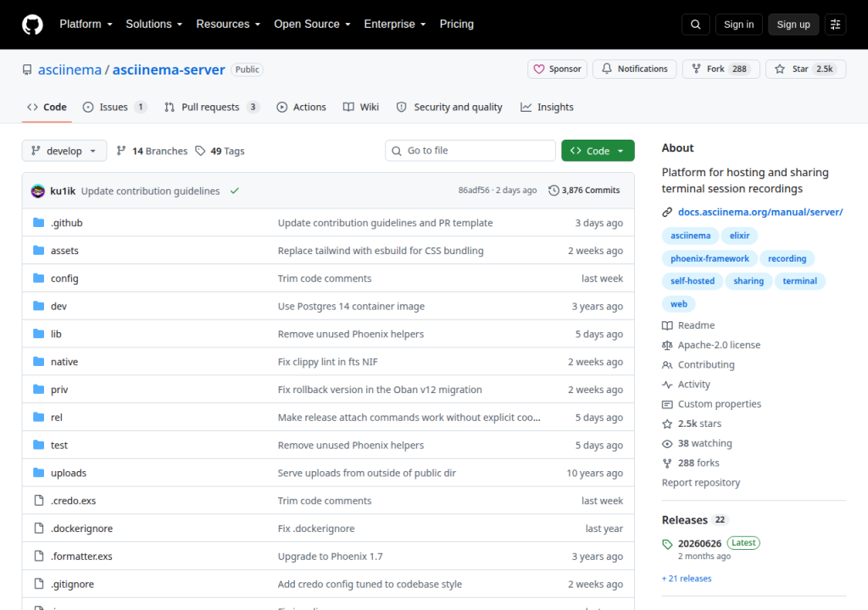
Task: View the 3,876 Commits history
Action: click(584, 191)
